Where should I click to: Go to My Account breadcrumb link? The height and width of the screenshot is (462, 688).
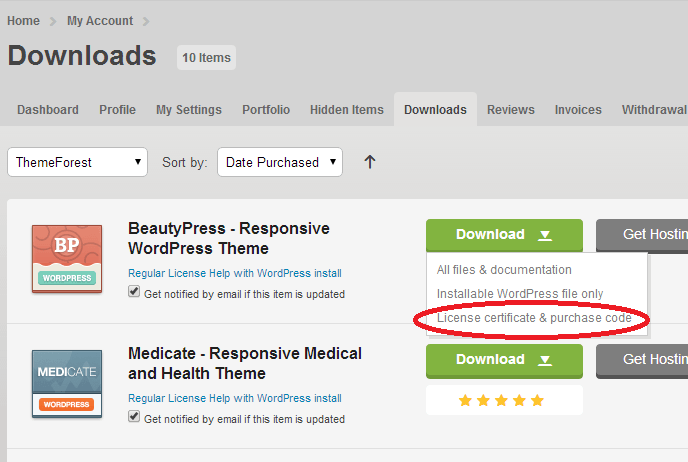[x=100, y=21]
